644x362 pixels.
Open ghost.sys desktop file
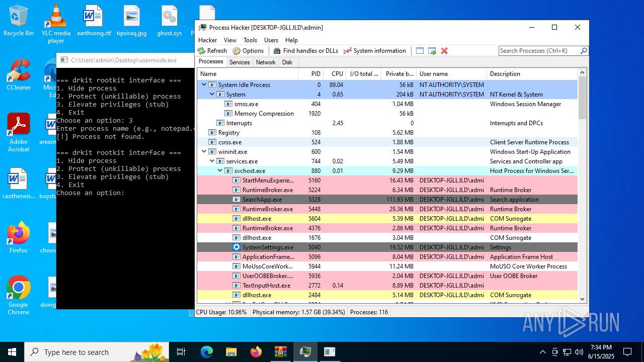click(x=170, y=20)
